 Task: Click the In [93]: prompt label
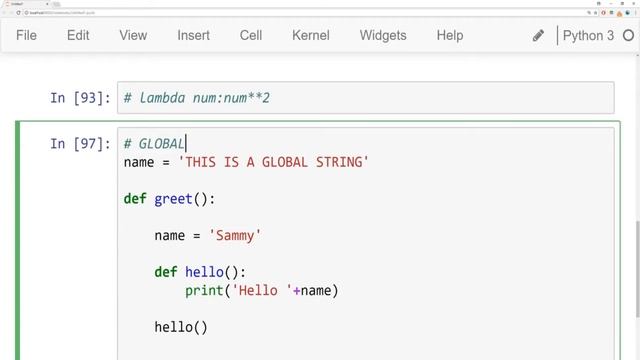80,98
